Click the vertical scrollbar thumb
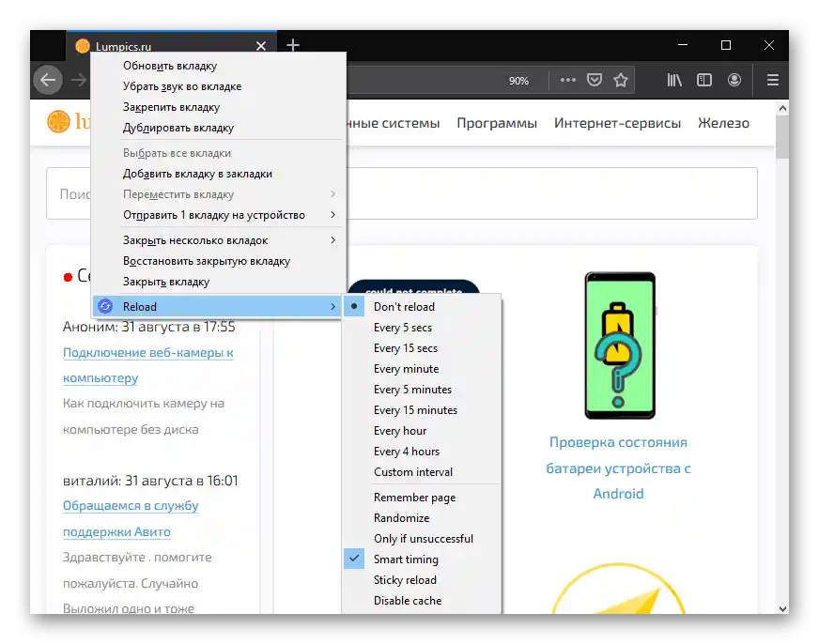Image resolution: width=819 pixels, height=644 pixels. click(x=782, y=137)
